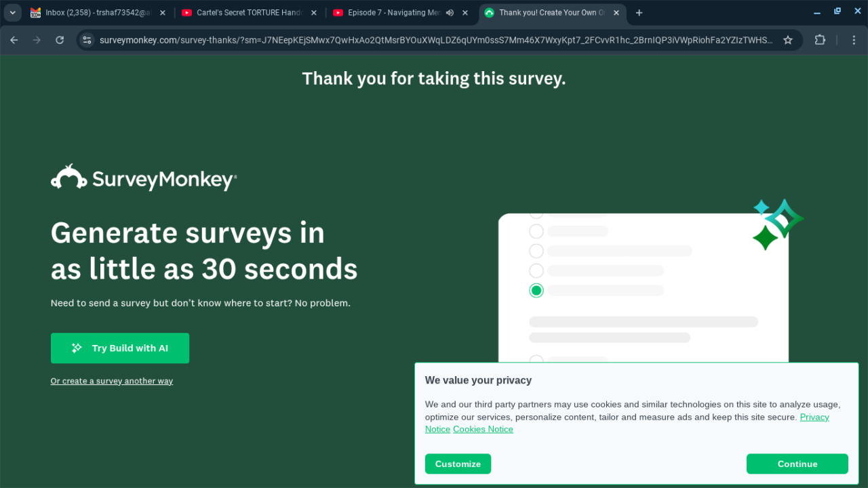868x488 pixels.
Task: Bookmark this page with the star icon
Action: [788, 40]
